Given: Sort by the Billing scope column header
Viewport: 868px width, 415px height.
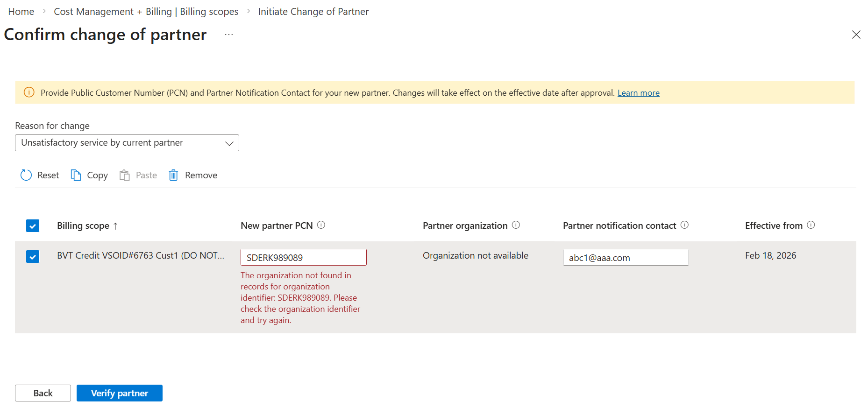Looking at the screenshot, I should [x=83, y=226].
